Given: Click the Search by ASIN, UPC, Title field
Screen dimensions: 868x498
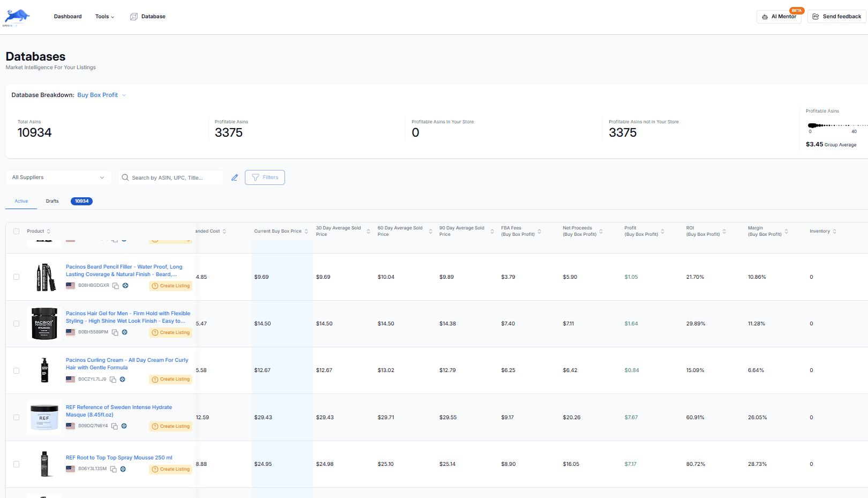Looking at the screenshot, I should click(171, 177).
